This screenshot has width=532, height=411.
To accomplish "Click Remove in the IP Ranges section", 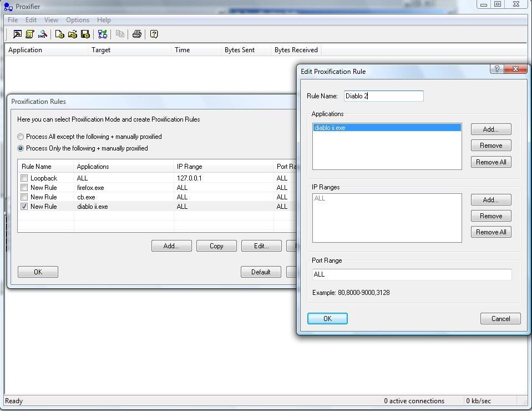I will pos(491,216).
